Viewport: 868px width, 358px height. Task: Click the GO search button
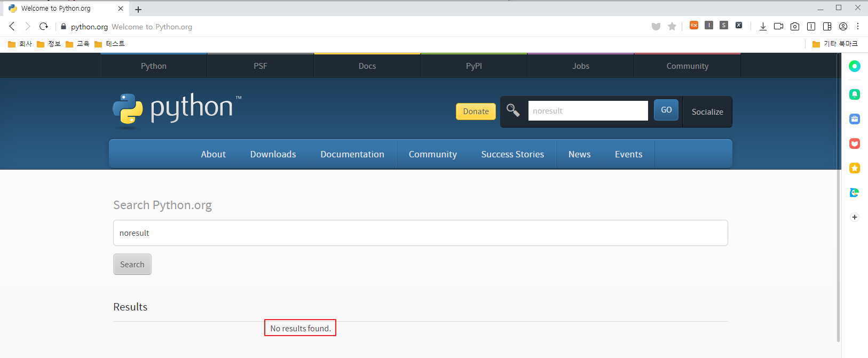[666, 109]
